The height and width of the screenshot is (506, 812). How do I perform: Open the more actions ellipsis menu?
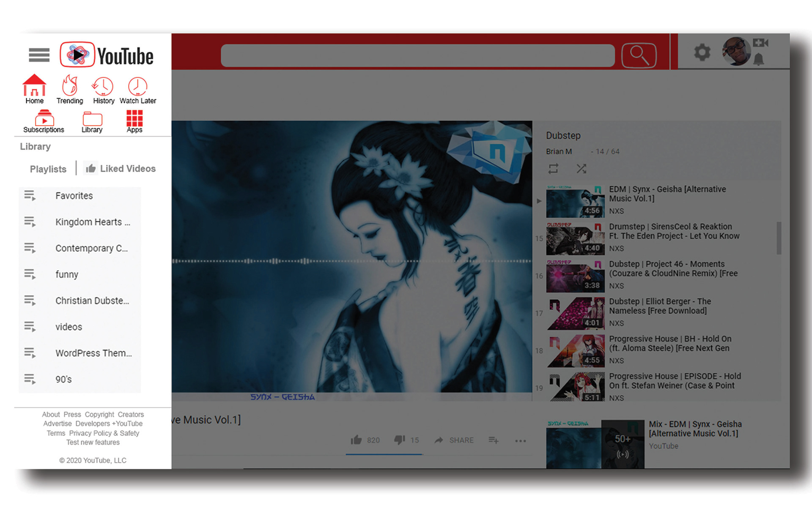[521, 441]
